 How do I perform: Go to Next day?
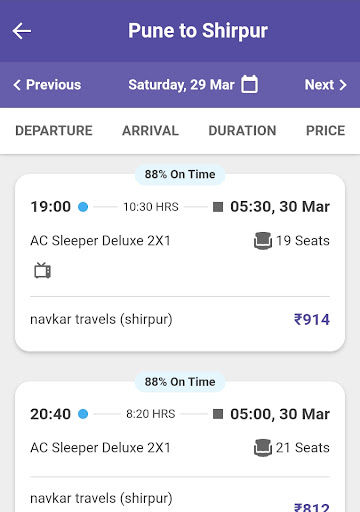(x=326, y=85)
